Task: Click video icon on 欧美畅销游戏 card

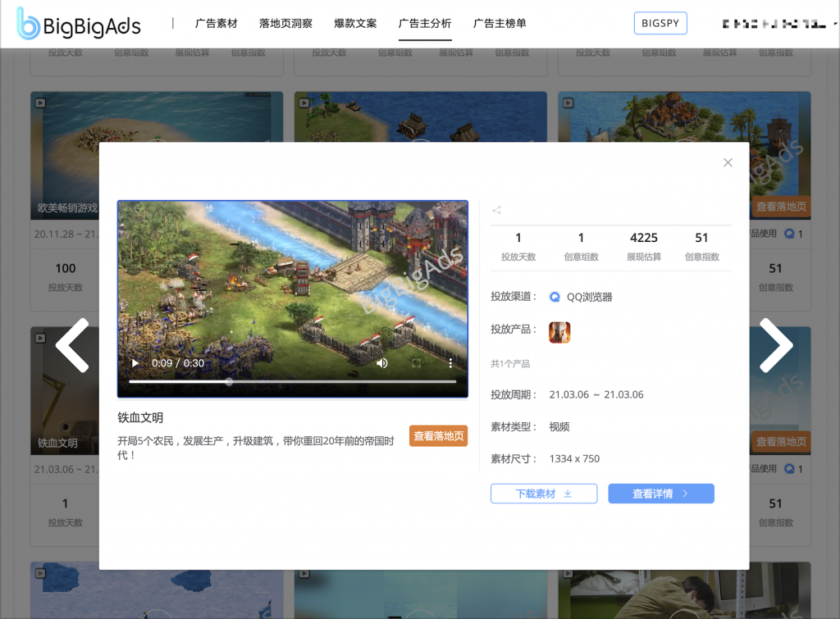Action: 40,102
